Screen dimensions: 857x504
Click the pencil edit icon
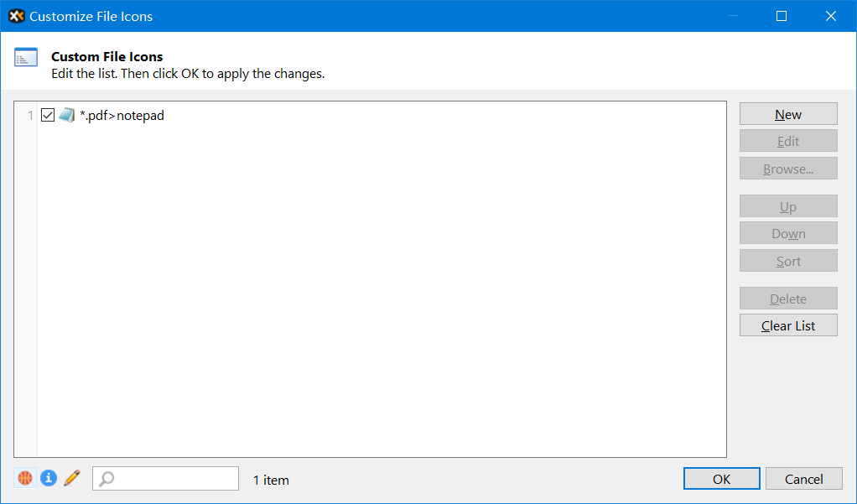71,478
